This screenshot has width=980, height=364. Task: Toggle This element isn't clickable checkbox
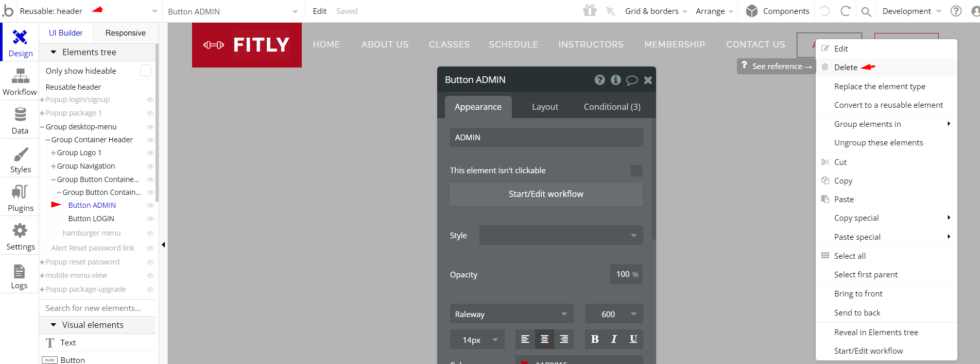[637, 171]
